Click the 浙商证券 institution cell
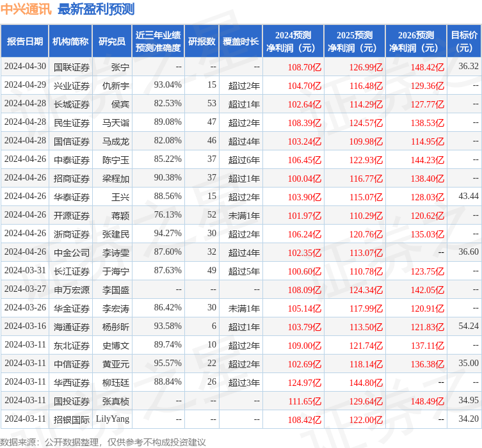The width and height of the screenshot is (482, 448). [x=72, y=234]
